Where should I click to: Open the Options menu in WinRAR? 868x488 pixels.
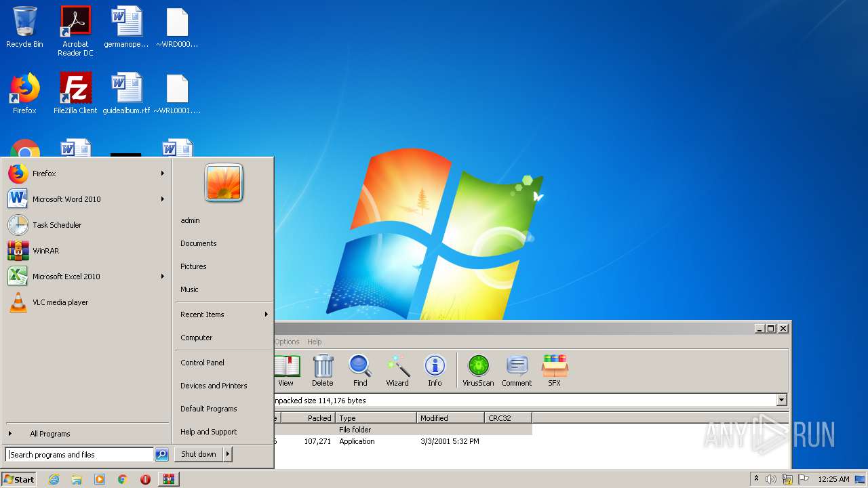tap(287, 342)
